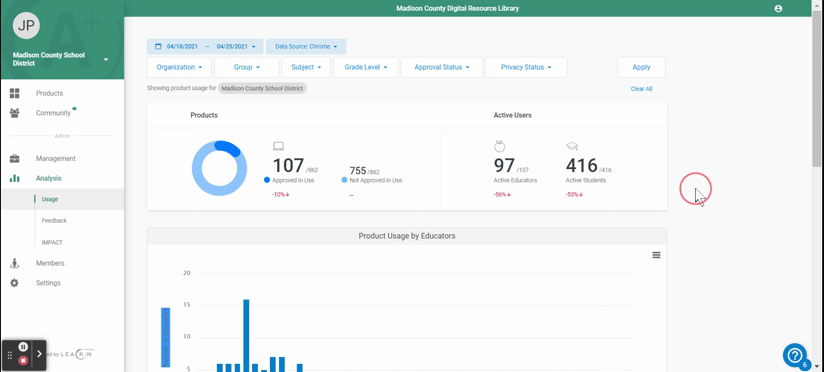Open the chart hamburger menu icon
The image size is (824, 372).
click(x=656, y=255)
